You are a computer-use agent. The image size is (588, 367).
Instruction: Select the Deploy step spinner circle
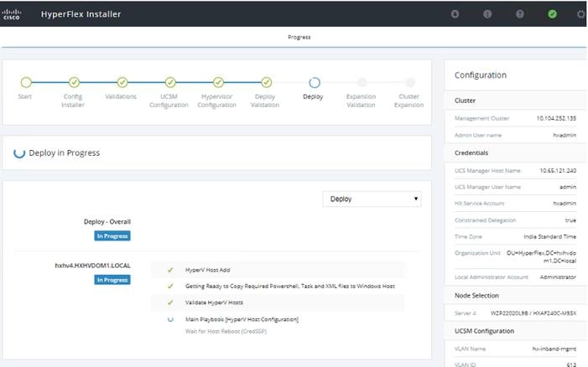point(314,82)
